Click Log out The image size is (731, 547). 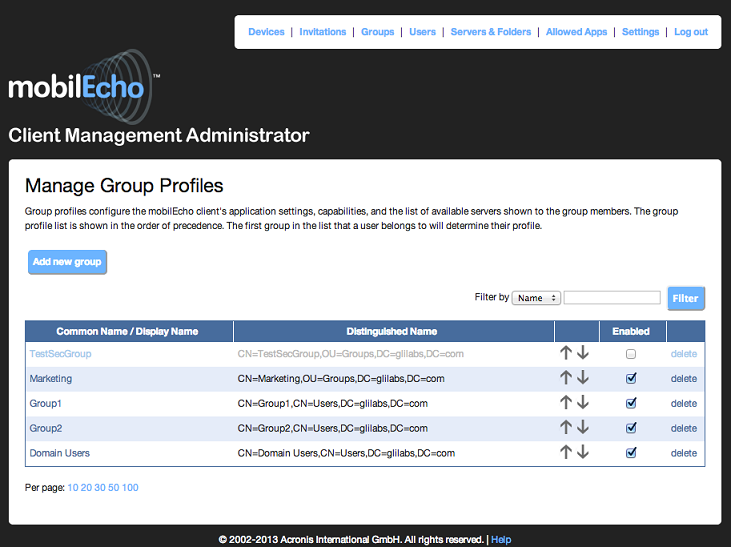click(691, 32)
